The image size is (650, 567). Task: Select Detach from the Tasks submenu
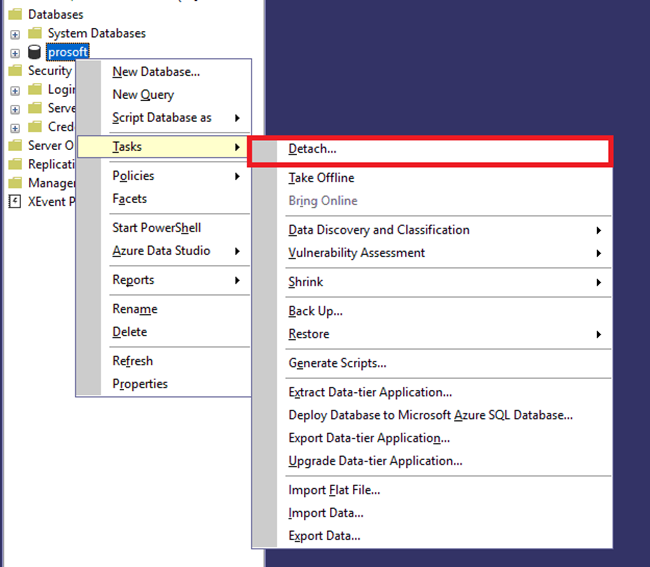coord(312,149)
